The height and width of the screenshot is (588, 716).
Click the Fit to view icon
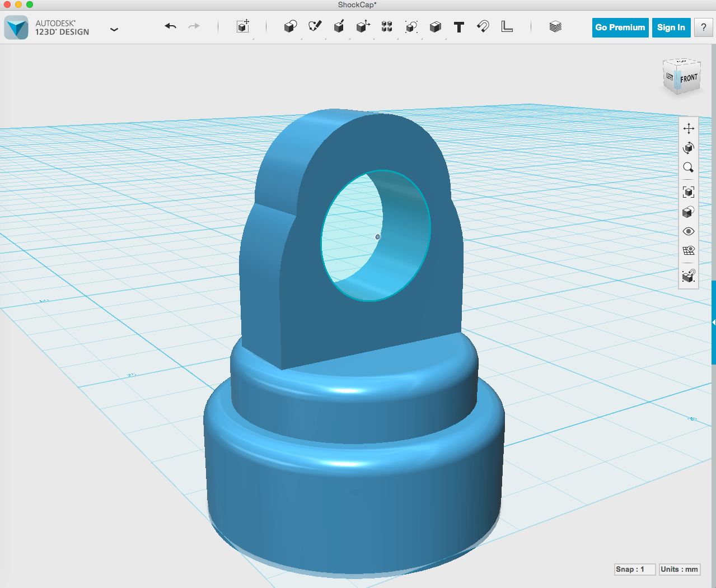click(689, 192)
